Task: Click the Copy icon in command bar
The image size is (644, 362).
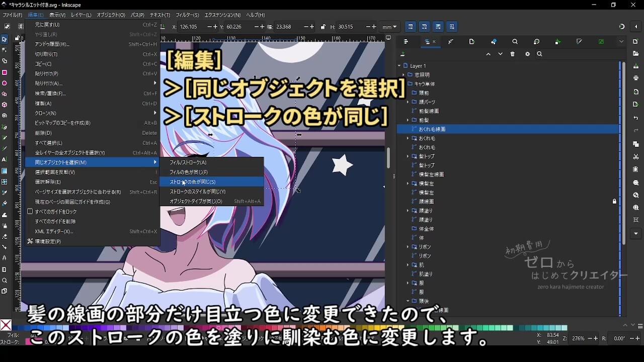Action: (636, 144)
